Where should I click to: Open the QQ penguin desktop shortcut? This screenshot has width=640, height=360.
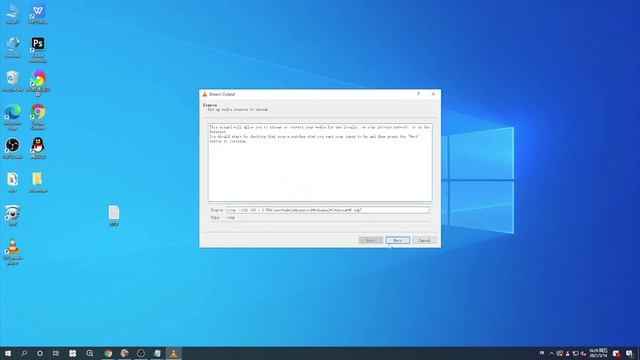tap(38, 148)
